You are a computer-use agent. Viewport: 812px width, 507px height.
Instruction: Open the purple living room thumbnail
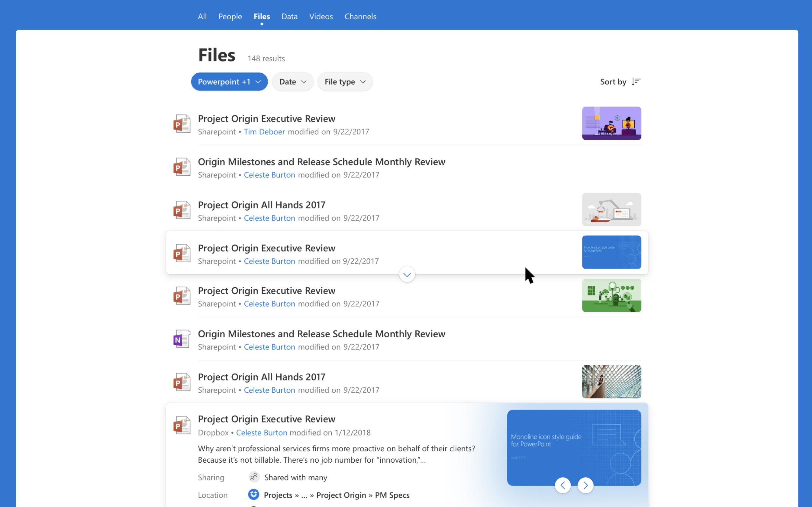[x=611, y=123]
